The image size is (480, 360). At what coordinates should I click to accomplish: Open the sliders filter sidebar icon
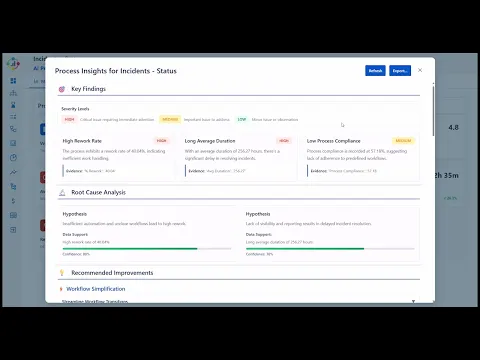[13, 117]
